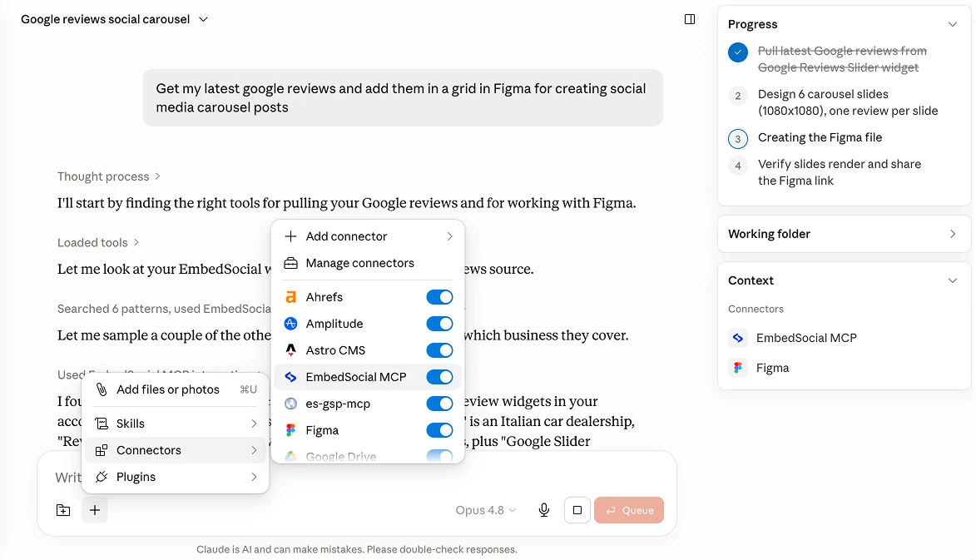The height and width of the screenshot is (560, 976).
Task: Click the user prompt message bubble
Action: point(403,97)
